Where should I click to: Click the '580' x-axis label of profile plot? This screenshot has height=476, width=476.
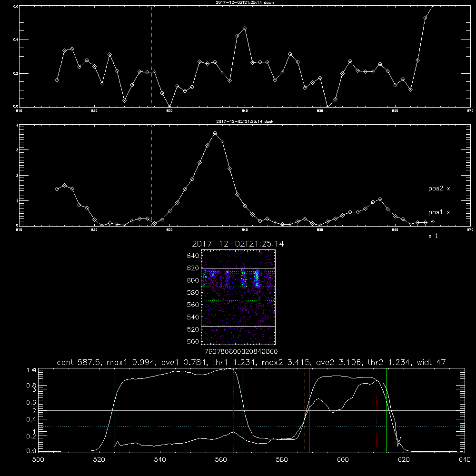click(282, 460)
